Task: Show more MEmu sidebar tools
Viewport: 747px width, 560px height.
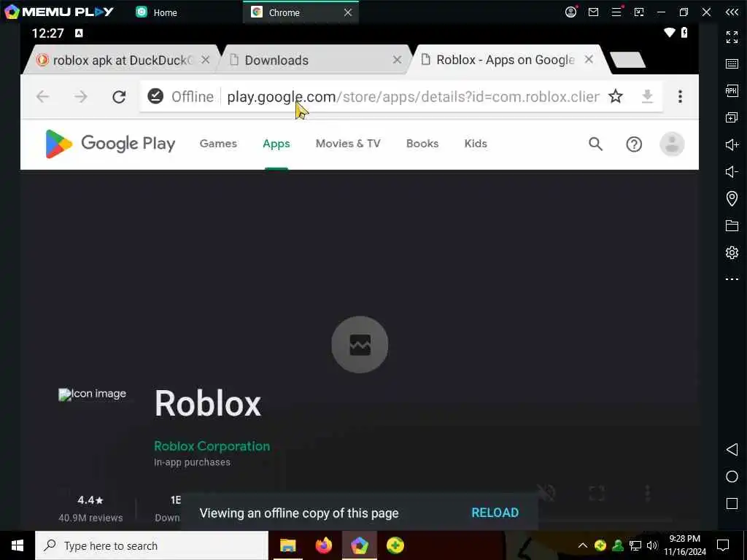Action: click(732, 279)
